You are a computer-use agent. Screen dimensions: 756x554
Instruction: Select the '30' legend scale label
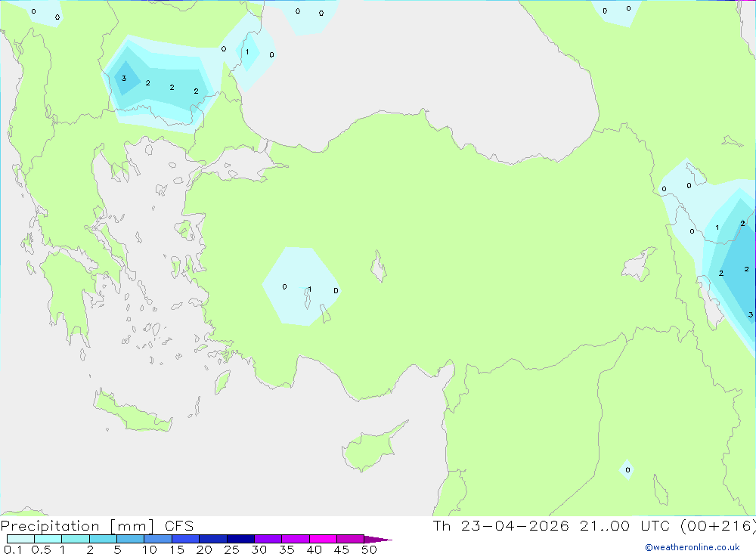pos(259,549)
